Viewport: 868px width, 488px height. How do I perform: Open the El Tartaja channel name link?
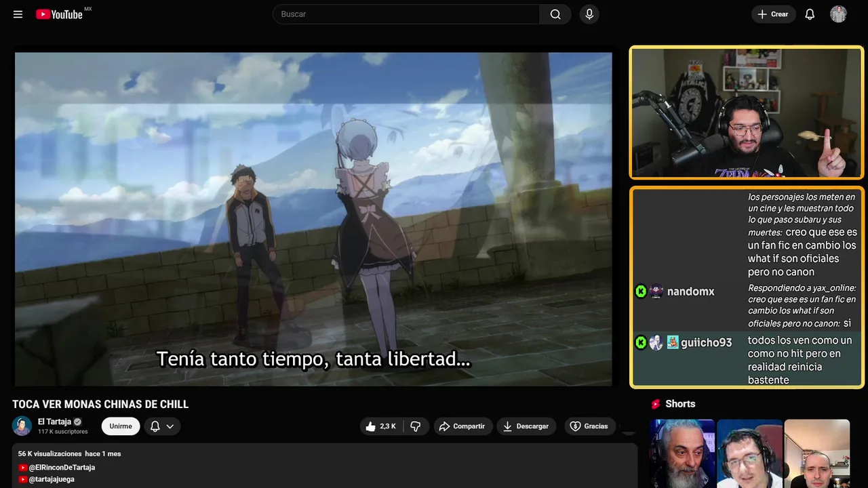54,422
